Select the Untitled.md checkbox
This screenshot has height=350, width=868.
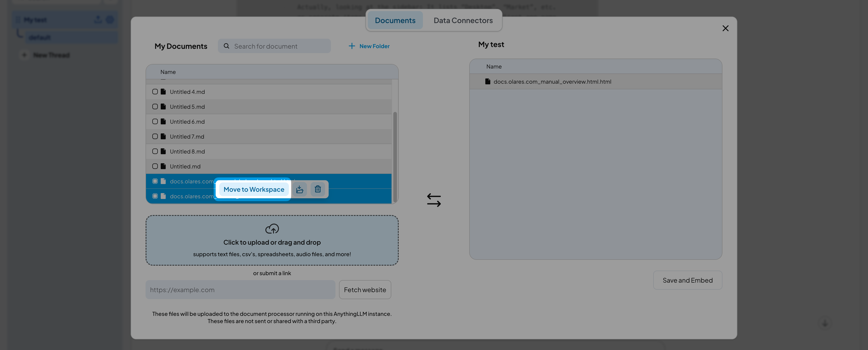tap(155, 166)
